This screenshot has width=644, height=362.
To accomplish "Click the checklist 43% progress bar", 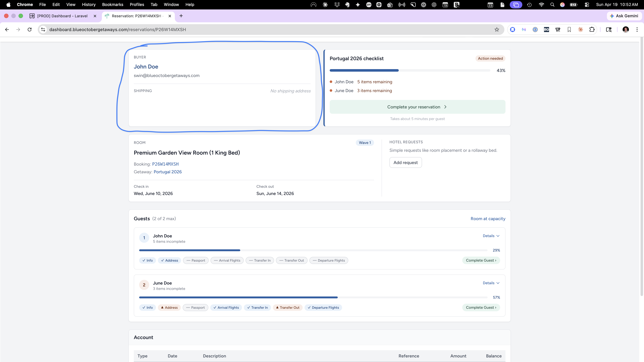I will pyautogui.click(x=410, y=70).
